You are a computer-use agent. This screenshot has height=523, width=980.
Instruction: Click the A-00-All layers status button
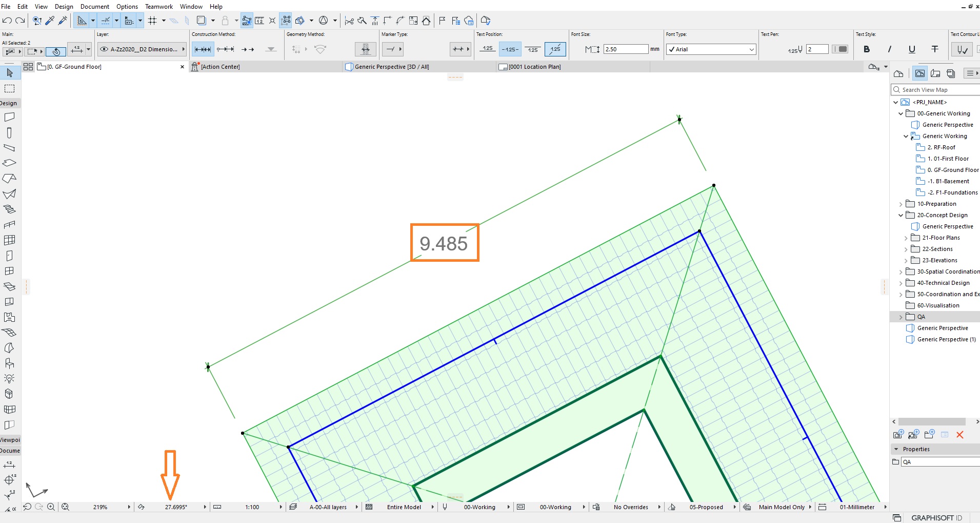pyautogui.click(x=328, y=507)
